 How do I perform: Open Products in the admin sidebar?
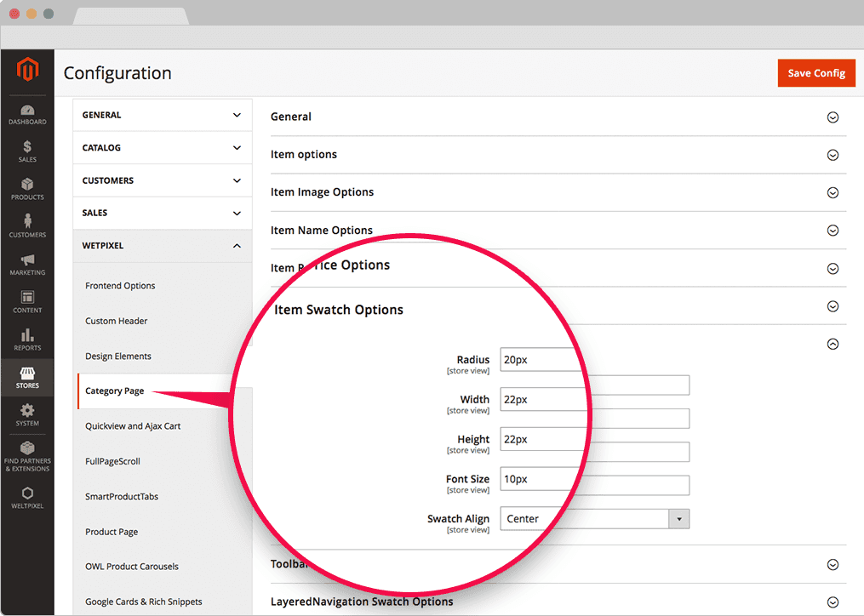click(27, 190)
